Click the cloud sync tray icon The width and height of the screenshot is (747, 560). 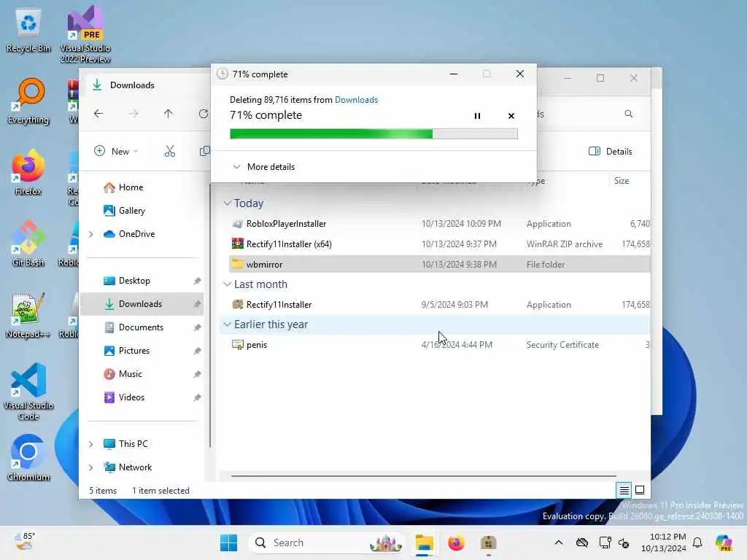point(581,542)
